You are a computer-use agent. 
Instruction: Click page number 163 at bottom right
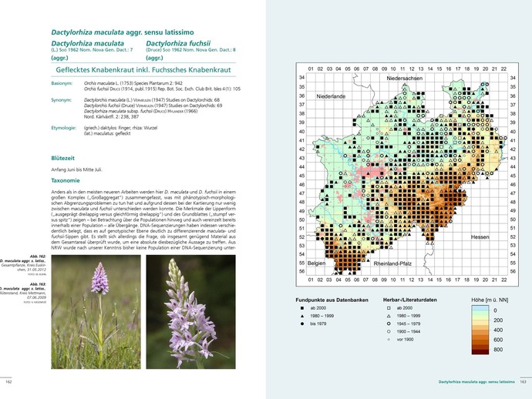[x=523, y=382]
